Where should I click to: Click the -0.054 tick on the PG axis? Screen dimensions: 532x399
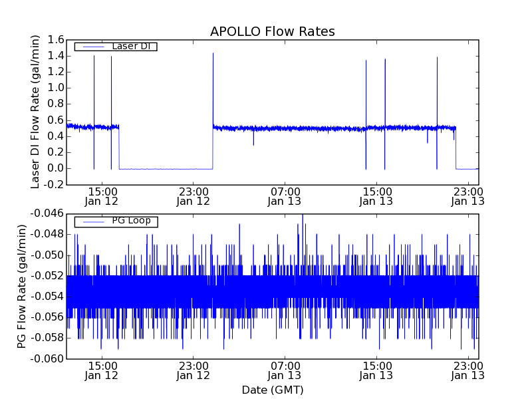47,297
